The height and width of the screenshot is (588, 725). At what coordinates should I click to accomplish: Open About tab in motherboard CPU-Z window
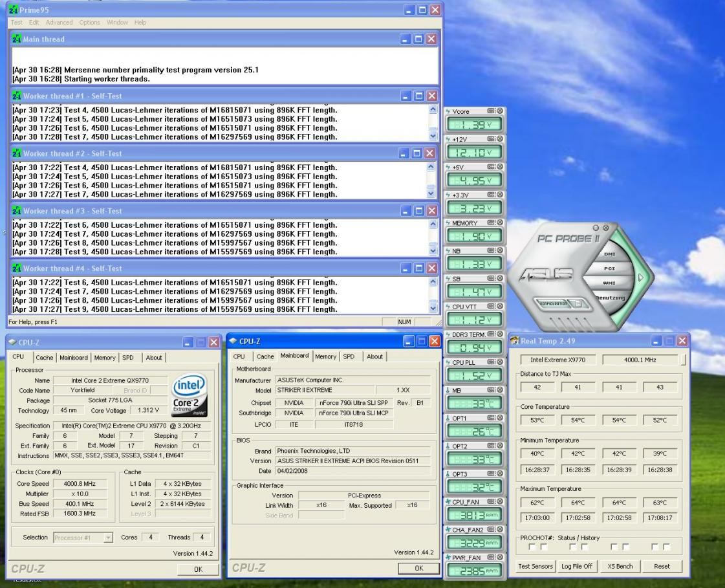374,356
